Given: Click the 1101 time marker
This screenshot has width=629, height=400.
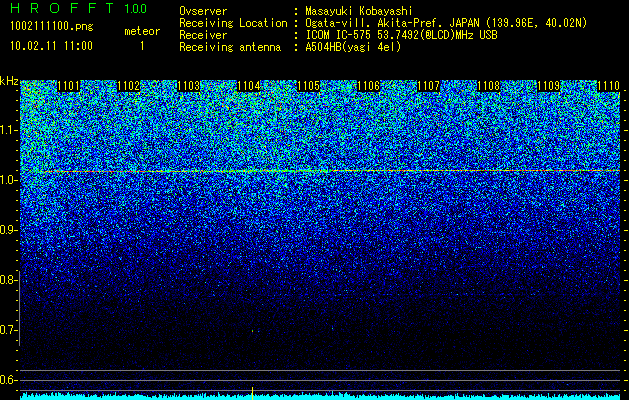Looking at the screenshot, I should (x=69, y=86).
